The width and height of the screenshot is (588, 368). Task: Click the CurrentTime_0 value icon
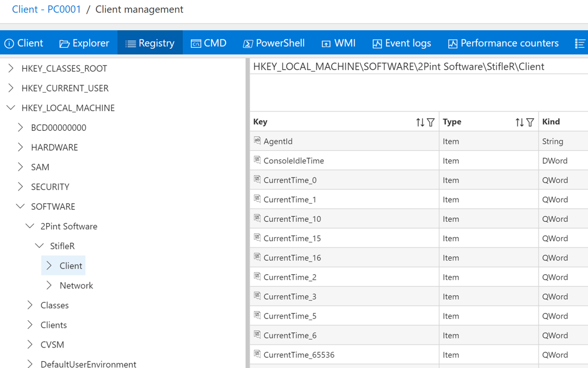click(x=257, y=179)
